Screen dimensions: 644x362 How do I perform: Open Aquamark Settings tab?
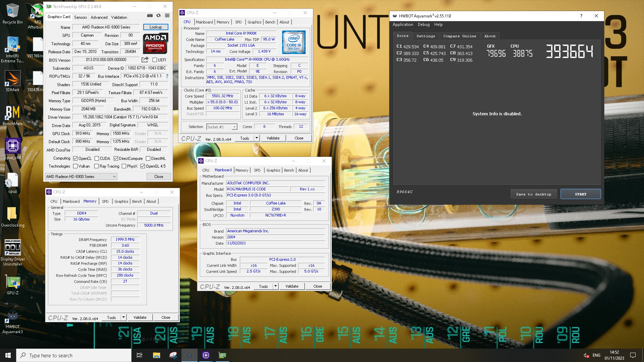point(426,36)
